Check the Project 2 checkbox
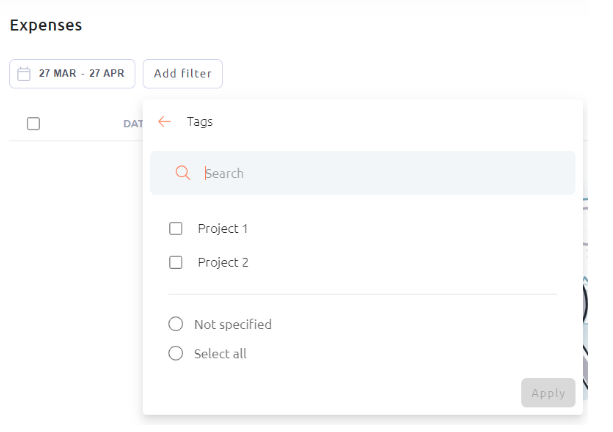 tap(176, 262)
